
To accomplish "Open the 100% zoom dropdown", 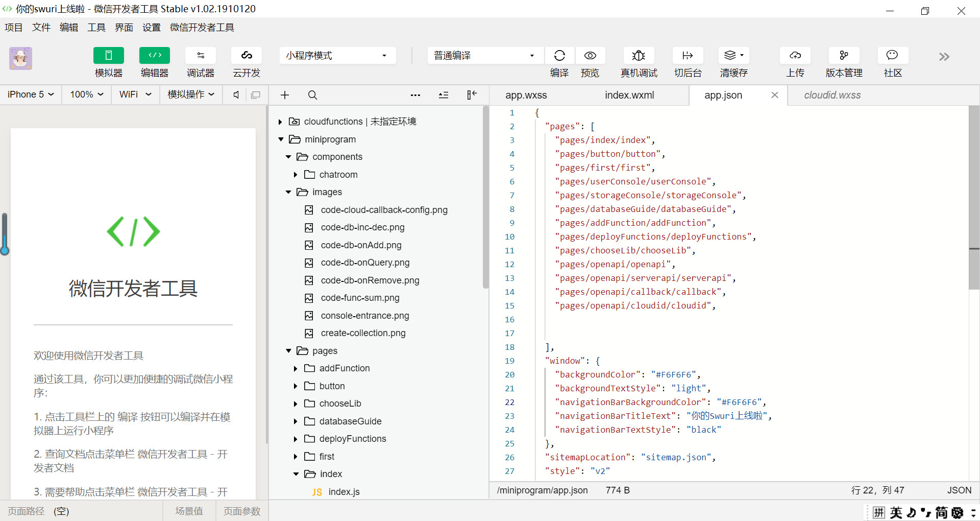I will (x=87, y=94).
